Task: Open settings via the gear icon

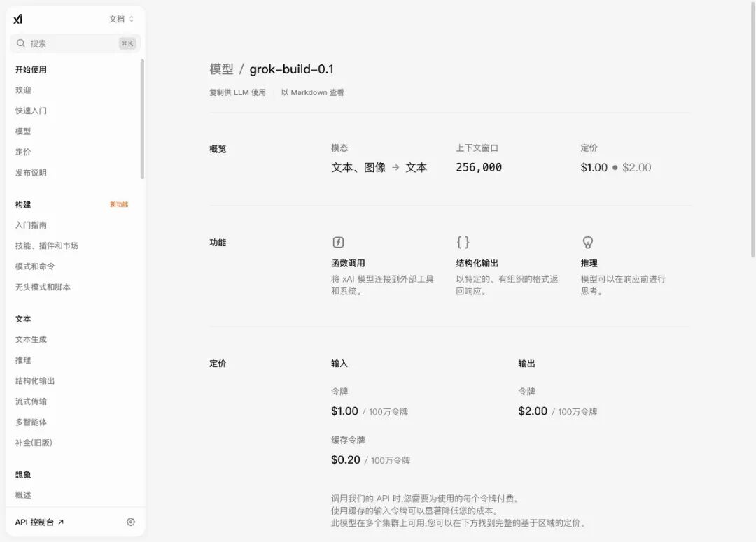Action: 131,522
